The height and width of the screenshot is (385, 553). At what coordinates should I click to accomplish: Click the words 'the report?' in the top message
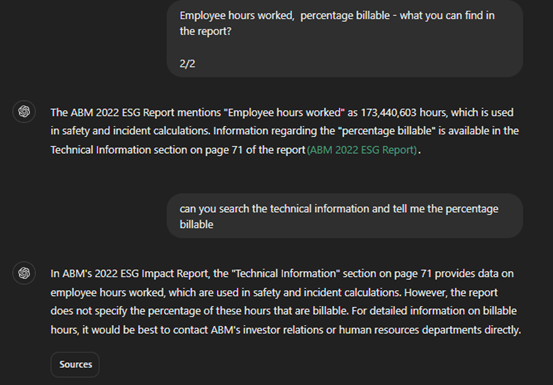pyautogui.click(x=205, y=31)
